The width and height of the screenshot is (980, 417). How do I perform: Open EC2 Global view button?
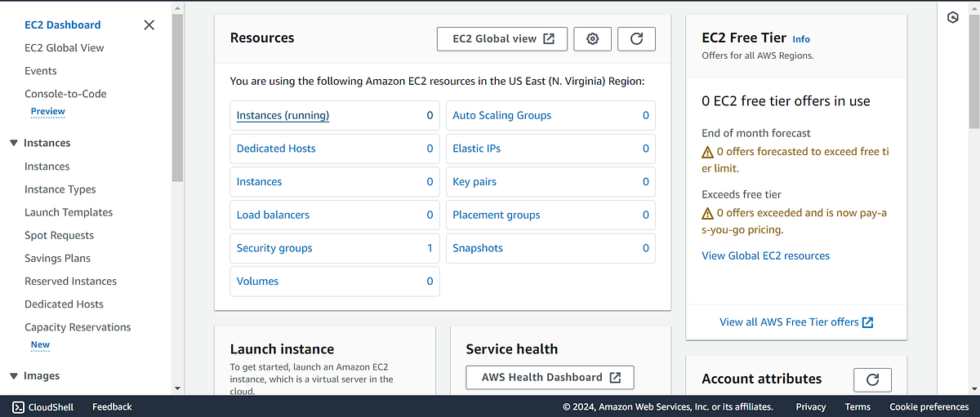click(502, 38)
